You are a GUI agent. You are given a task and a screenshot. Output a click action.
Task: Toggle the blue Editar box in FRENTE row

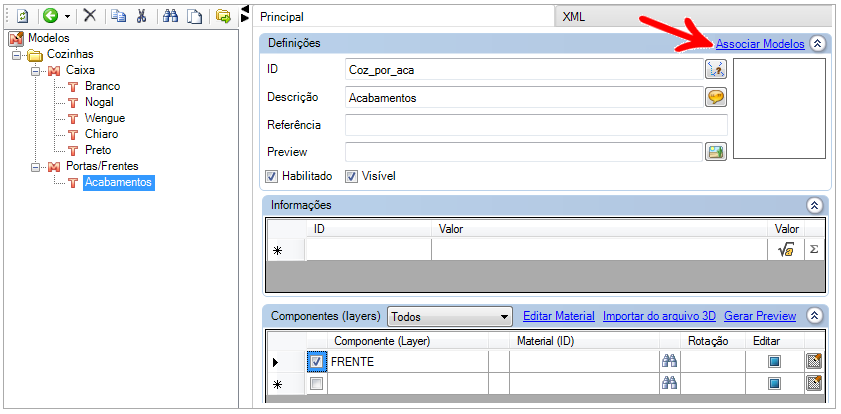click(774, 362)
